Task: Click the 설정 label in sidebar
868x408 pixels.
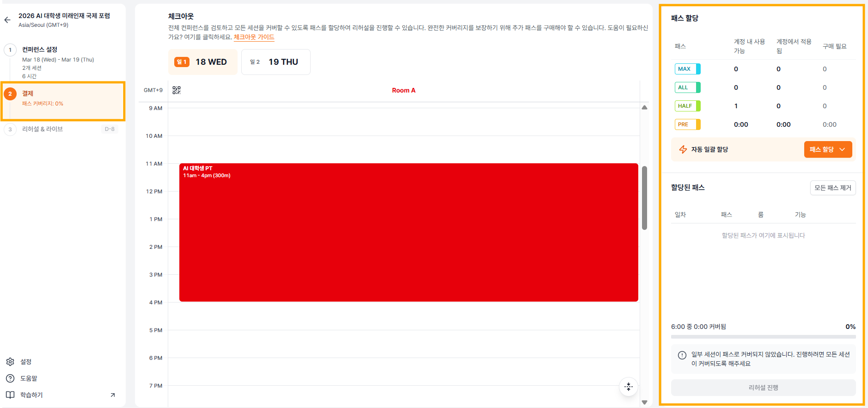Action: (x=26, y=362)
